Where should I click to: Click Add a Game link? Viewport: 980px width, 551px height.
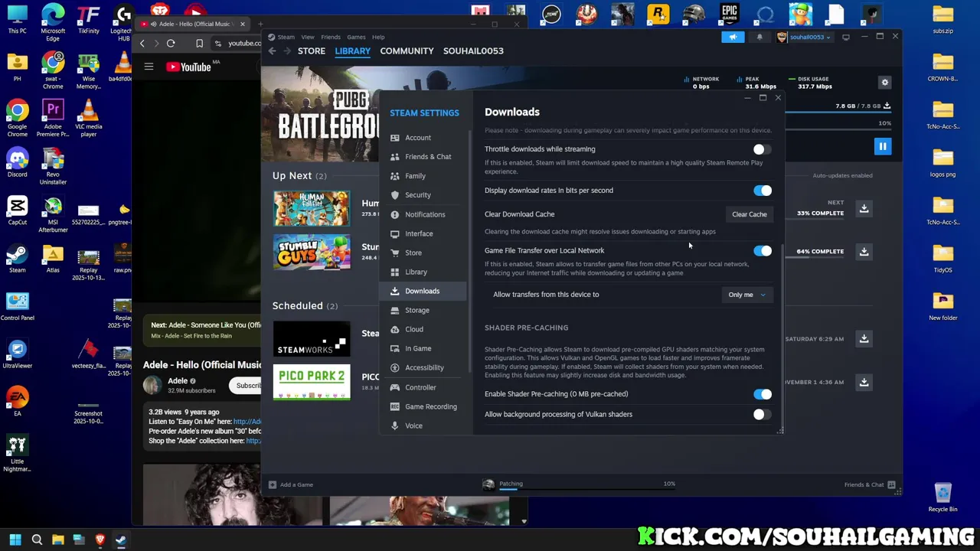click(291, 484)
